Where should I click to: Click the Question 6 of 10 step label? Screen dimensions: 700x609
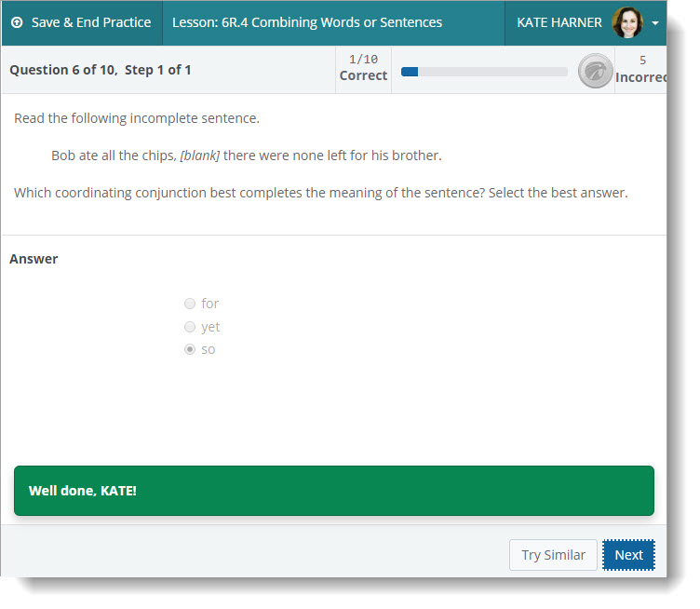point(101,70)
